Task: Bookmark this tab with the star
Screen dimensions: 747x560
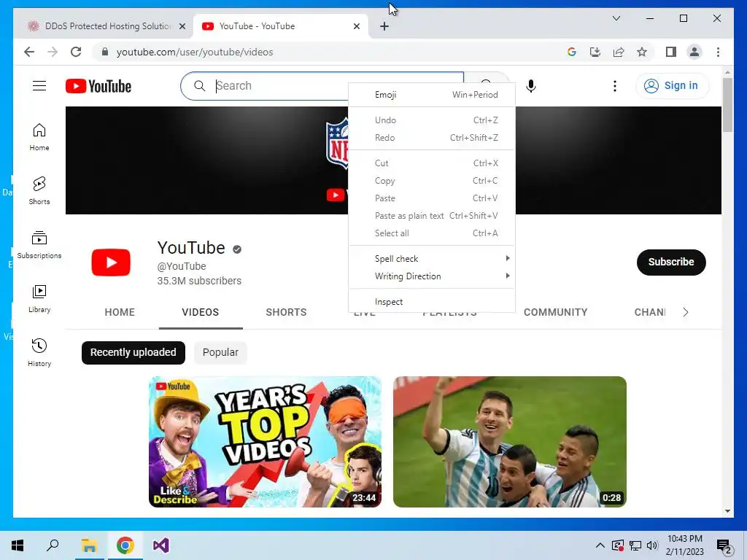Action: click(642, 52)
